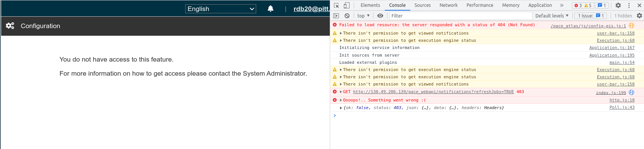Screen dimensions: 644x149
Task: Open the Default levels dropdown
Action: 552,16
